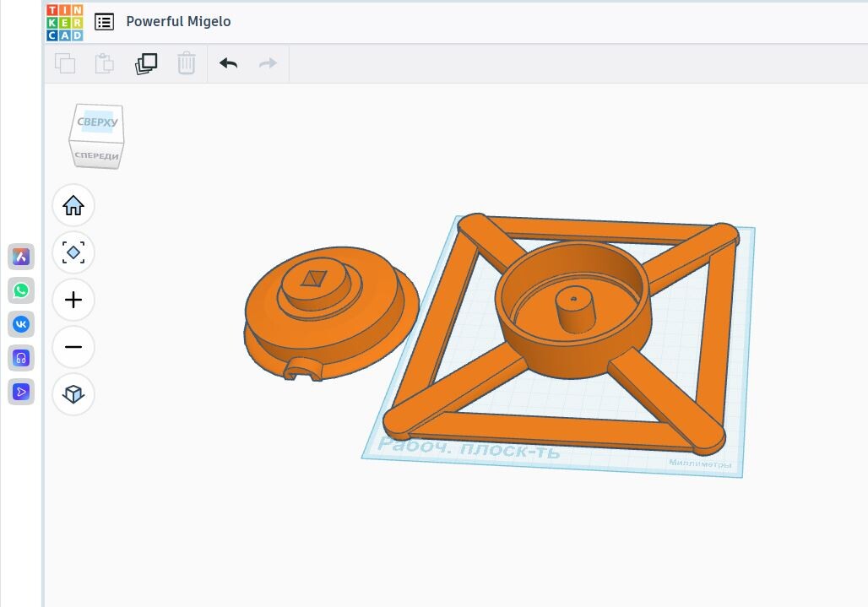This screenshot has height=607, width=868.
Task: Reset to Home view
Action: point(73,205)
